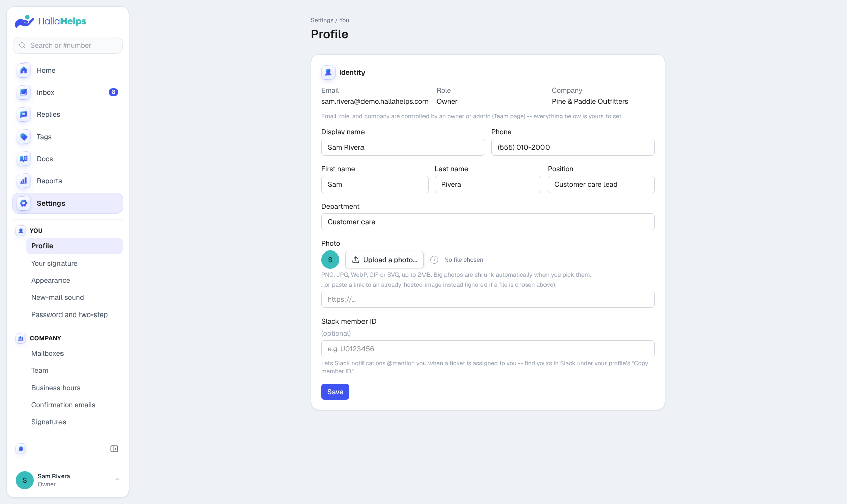Viewport: 847px width, 504px height.
Task: Click the COMPANY section building icon
Action: click(x=21, y=338)
